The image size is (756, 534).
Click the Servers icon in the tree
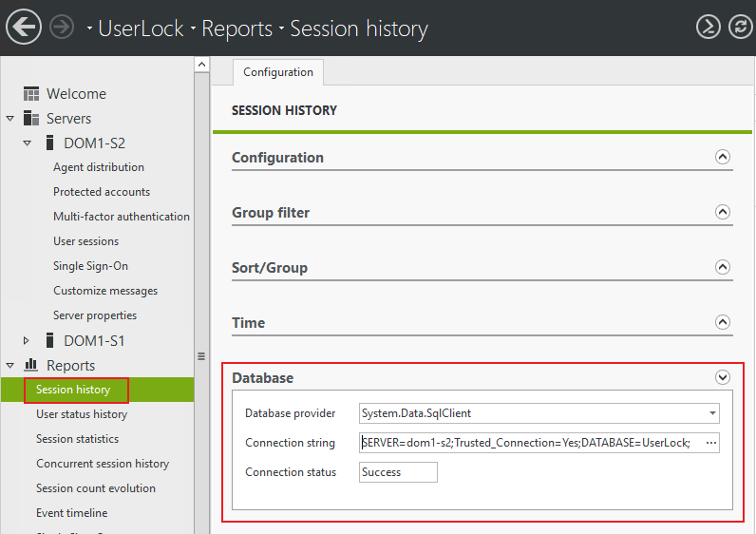click(31, 118)
